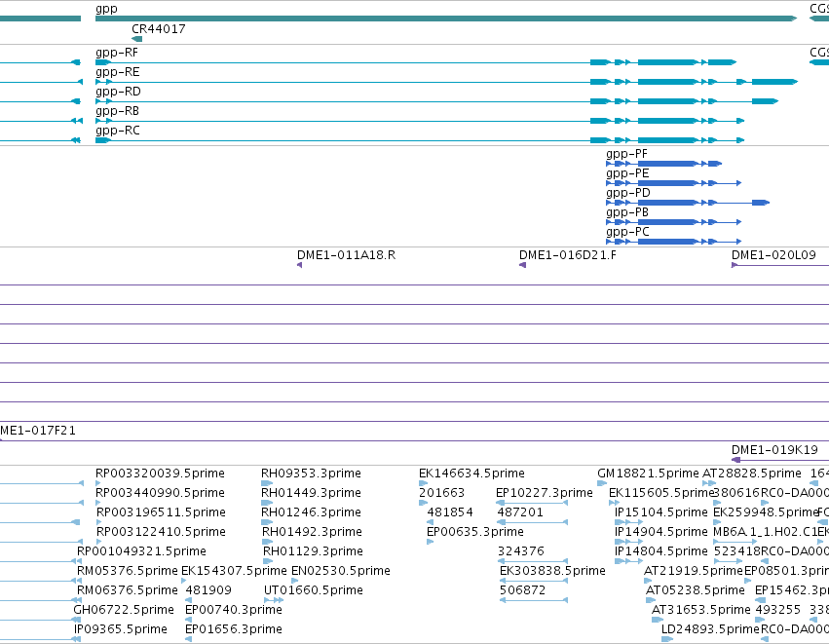Viewport: 829px width, 644px height.
Task: Click EST RH01492.3prime
Action: [x=312, y=532]
